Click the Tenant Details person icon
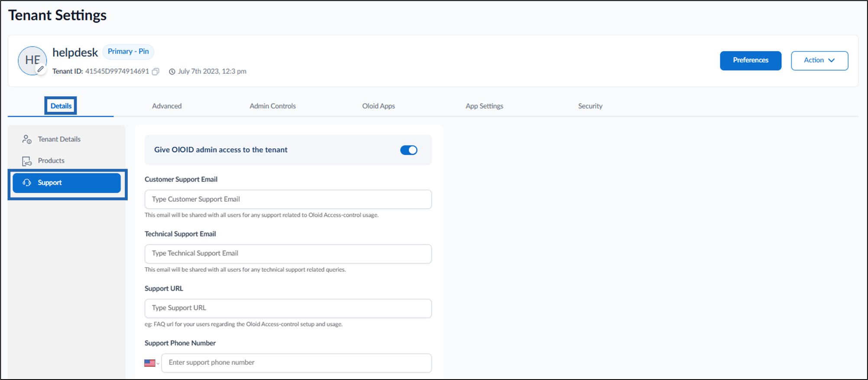The image size is (868, 380). coord(27,139)
